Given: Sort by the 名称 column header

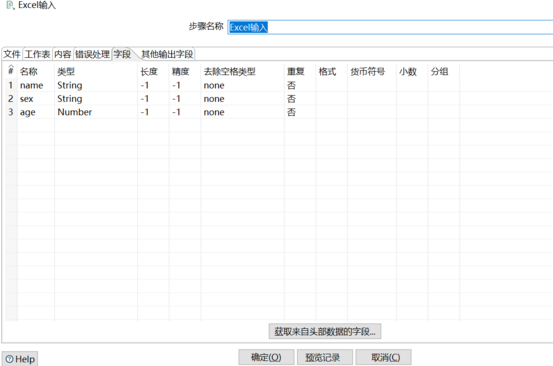Looking at the screenshot, I should [x=29, y=72].
